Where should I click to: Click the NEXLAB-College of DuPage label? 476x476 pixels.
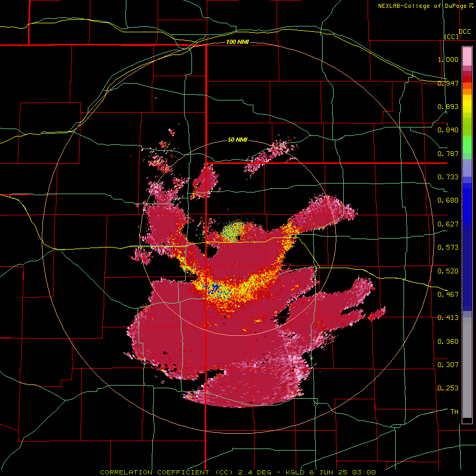coord(422,6)
